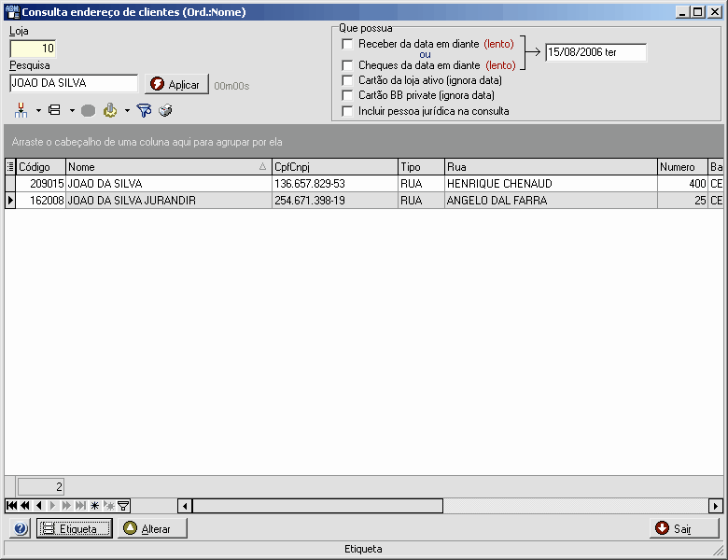
Task: Click the Tipo column header
Action: click(x=421, y=167)
